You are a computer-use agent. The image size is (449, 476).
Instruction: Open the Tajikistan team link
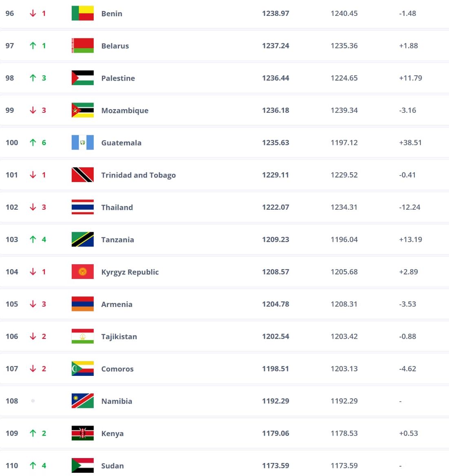coord(119,337)
